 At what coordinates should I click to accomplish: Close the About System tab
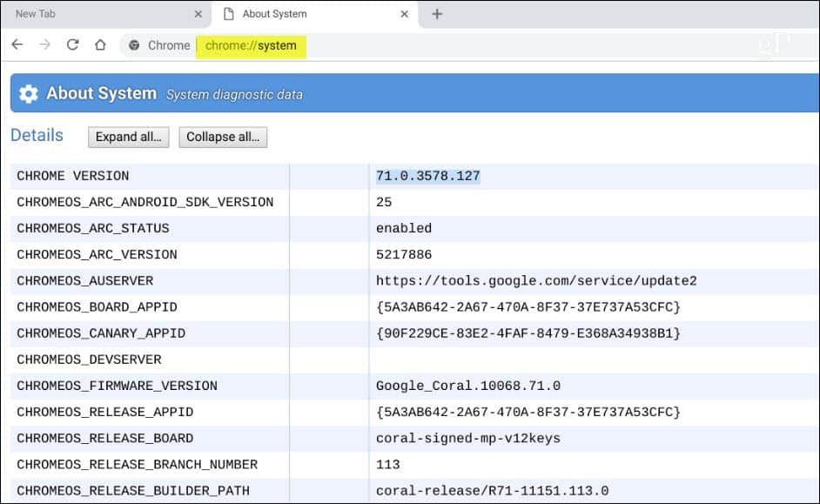tap(404, 14)
